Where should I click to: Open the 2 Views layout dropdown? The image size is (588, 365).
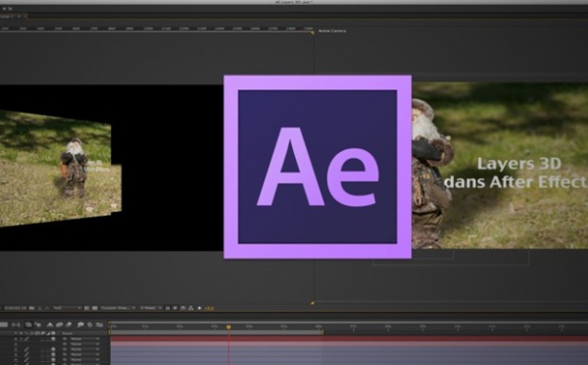click(151, 308)
